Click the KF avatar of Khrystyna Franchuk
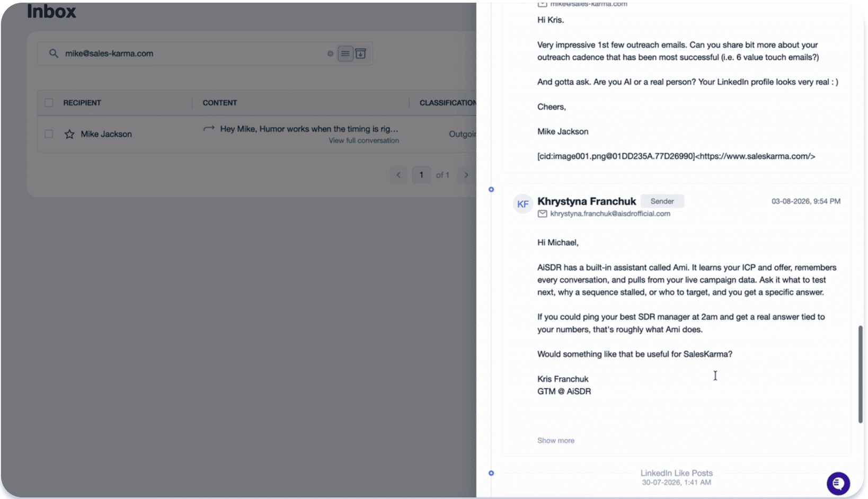 [x=523, y=204]
